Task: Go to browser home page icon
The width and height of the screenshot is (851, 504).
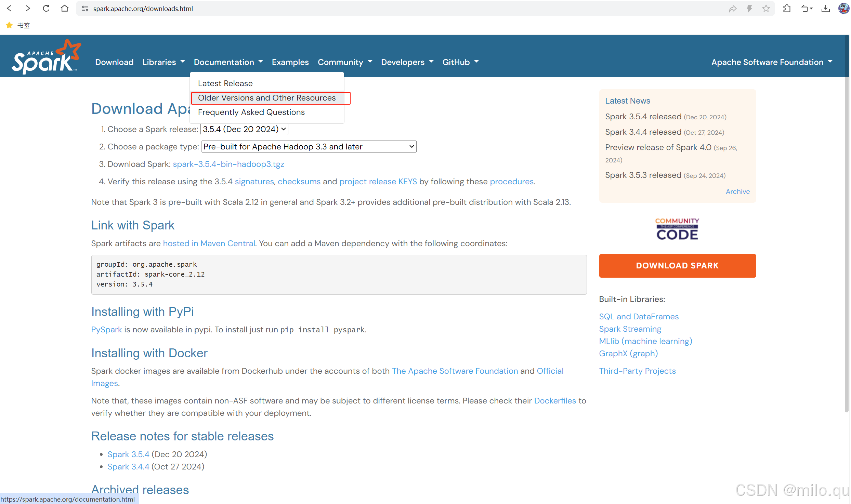Action: (64, 8)
